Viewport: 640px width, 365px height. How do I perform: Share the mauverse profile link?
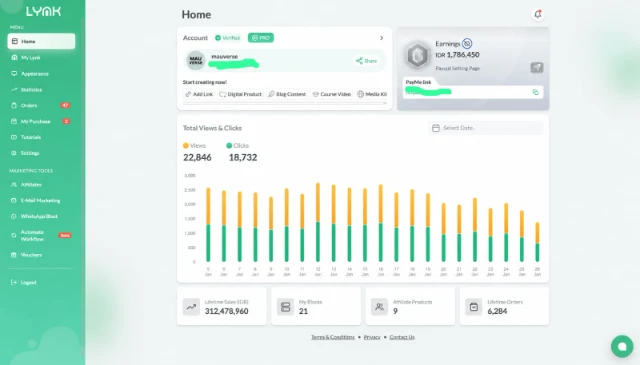(367, 61)
